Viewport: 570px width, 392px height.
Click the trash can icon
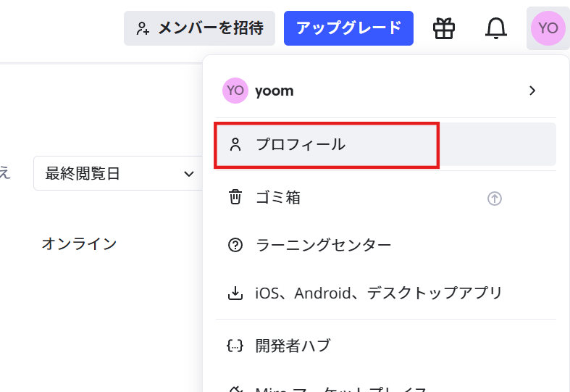(235, 197)
